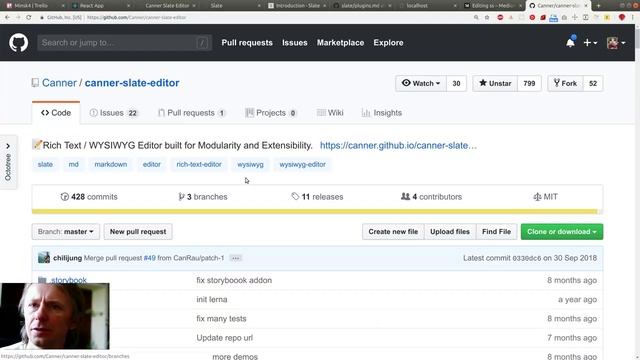Screen dimensions: 640x360
Task: Click Find File
Action: 496,231
